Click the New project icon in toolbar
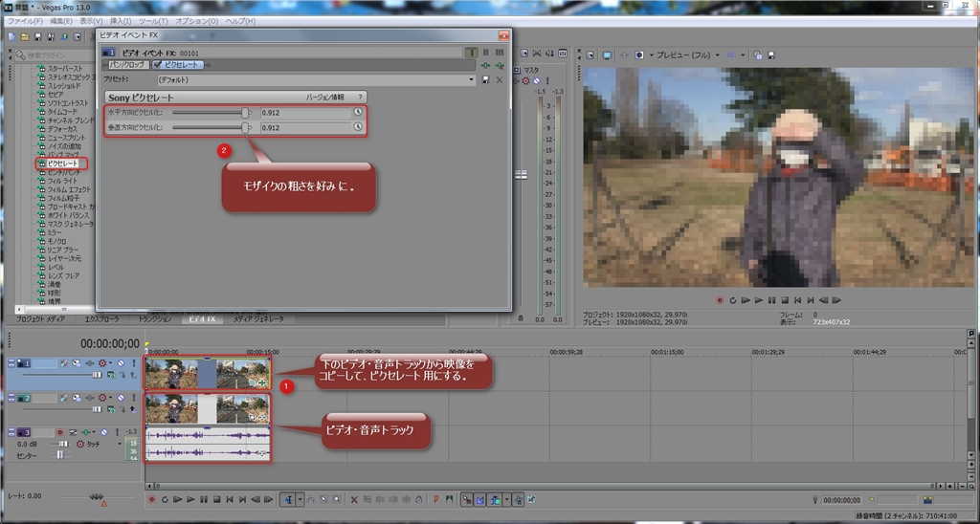 (x=11, y=37)
